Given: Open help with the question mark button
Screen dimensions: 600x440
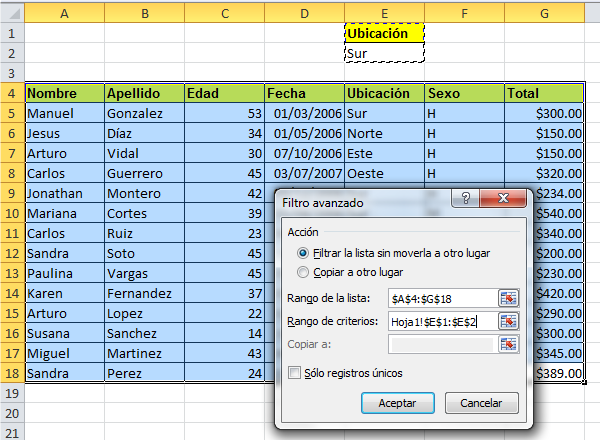Looking at the screenshot, I should click(x=464, y=199).
